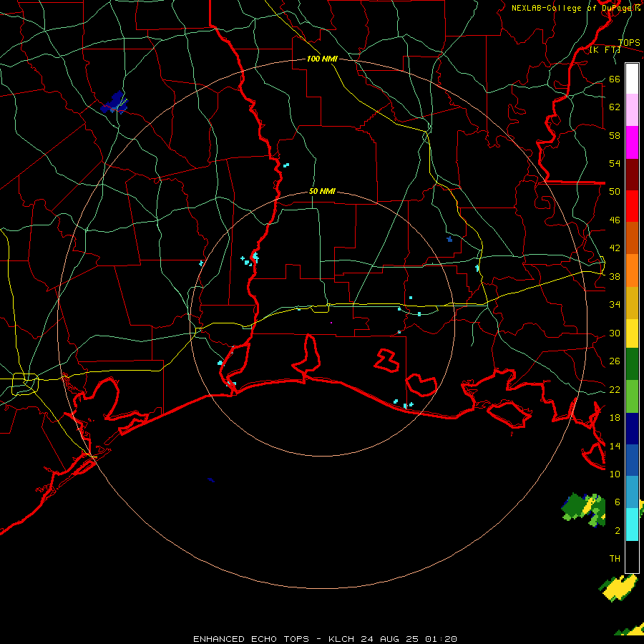Pick the magenta legend swatch
This screenshot has height=644, width=644.
tap(632, 142)
